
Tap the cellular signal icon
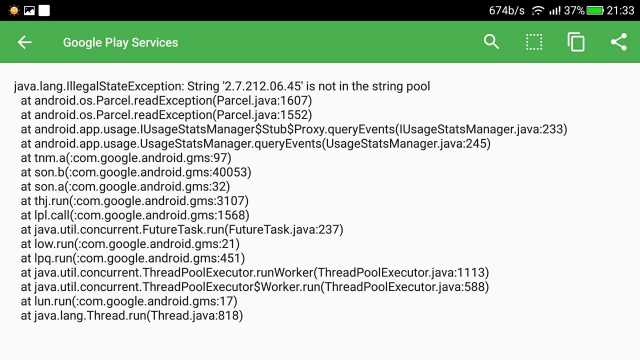tap(555, 10)
